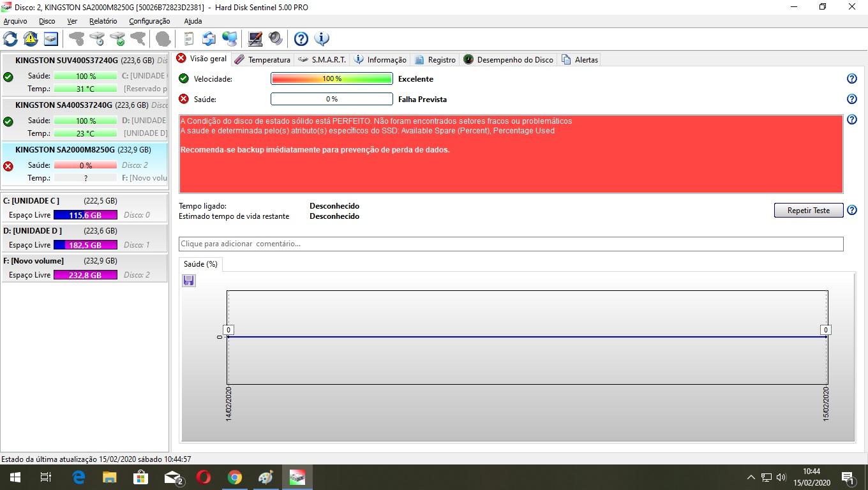Image resolution: width=868 pixels, height=490 pixels.
Task: Click the Repetir Teste button
Action: pyautogui.click(x=808, y=210)
